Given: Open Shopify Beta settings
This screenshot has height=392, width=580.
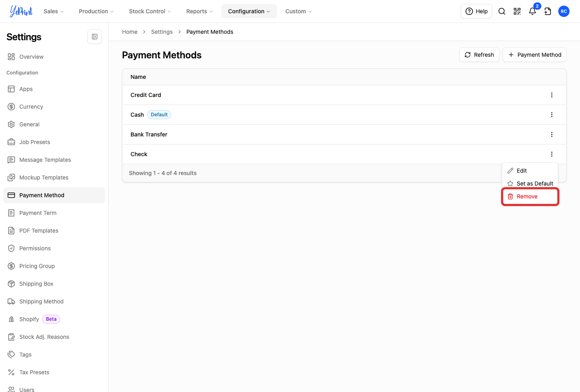Looking at the screenshot, I should tap(54, 319).
